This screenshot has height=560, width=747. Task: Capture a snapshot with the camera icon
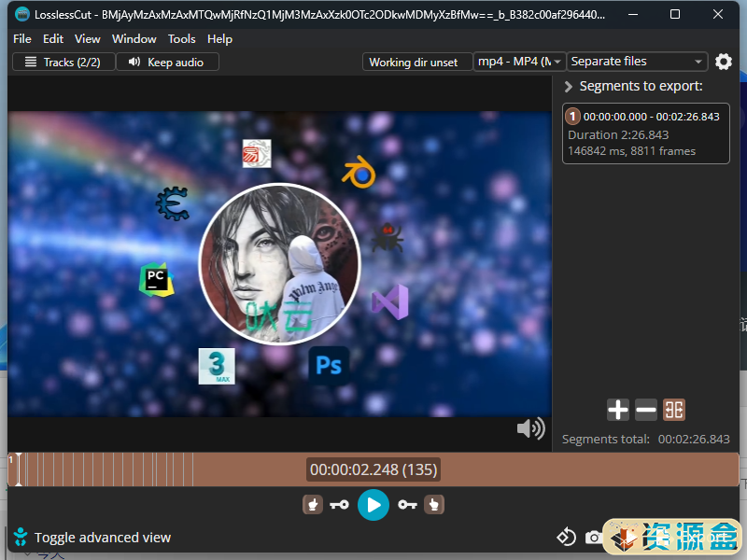[594, 538]
